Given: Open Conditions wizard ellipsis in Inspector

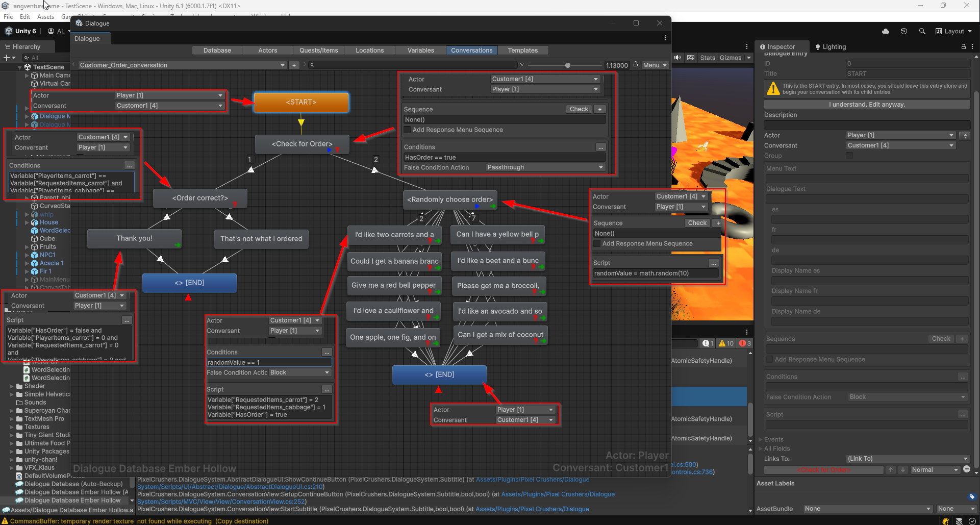Looking at the screenshot, I should (963, 377).
